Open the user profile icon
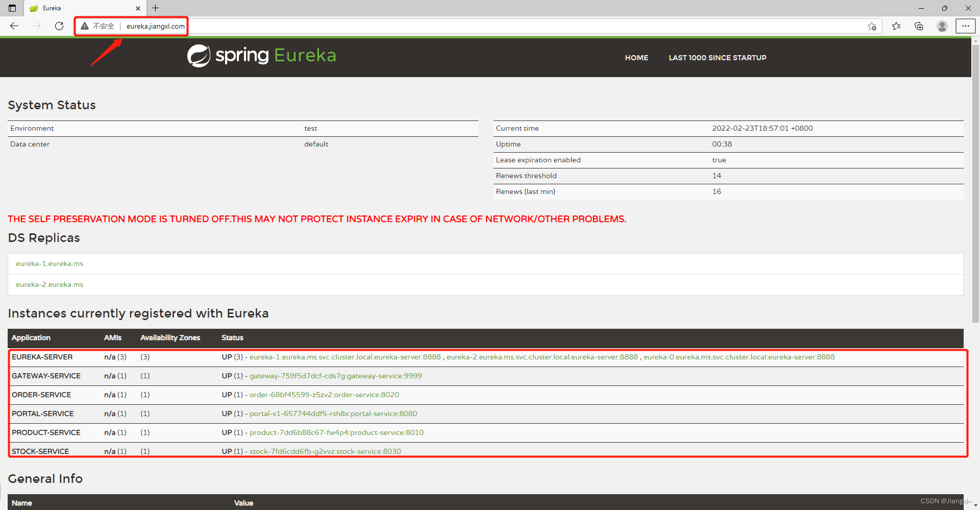980x510 pixels. (942, 26)
